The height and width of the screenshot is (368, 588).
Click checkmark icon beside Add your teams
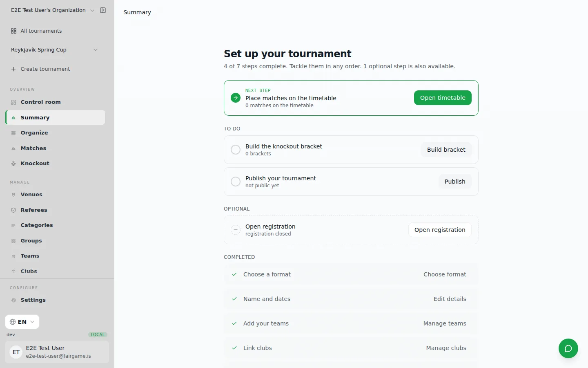point(234,323)
